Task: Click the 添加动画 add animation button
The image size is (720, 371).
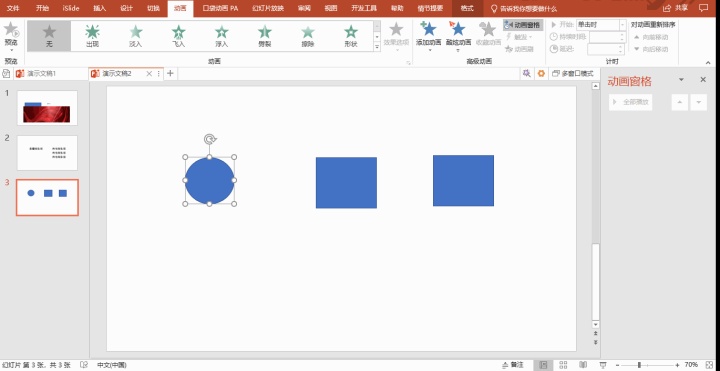Action: [x=428, y=35]
